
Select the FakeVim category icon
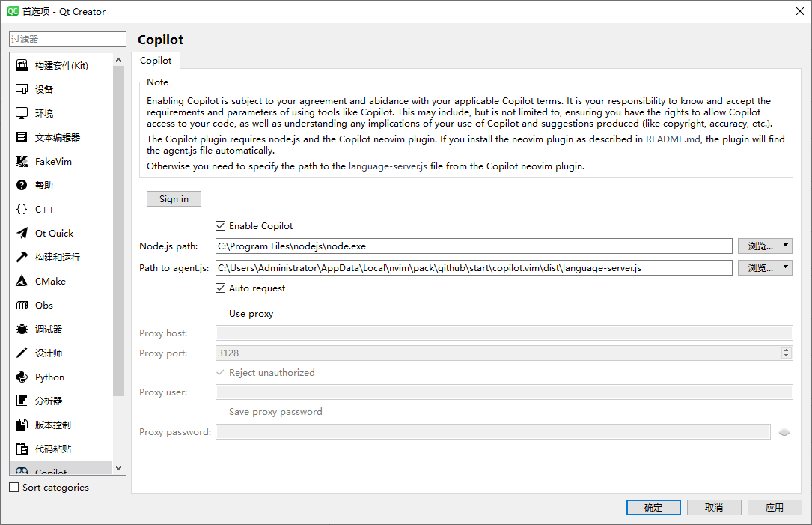click(x=22, y=162)
